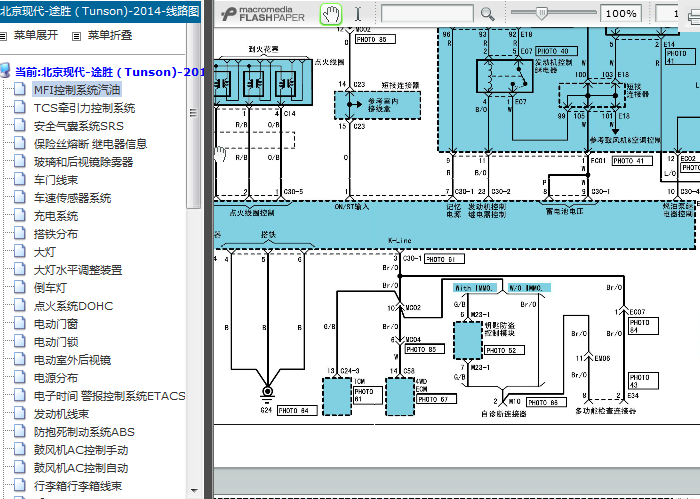700x499 pixels.
Task: Click the W/O IMMO. label in diagram
Action: pos(530,288)
